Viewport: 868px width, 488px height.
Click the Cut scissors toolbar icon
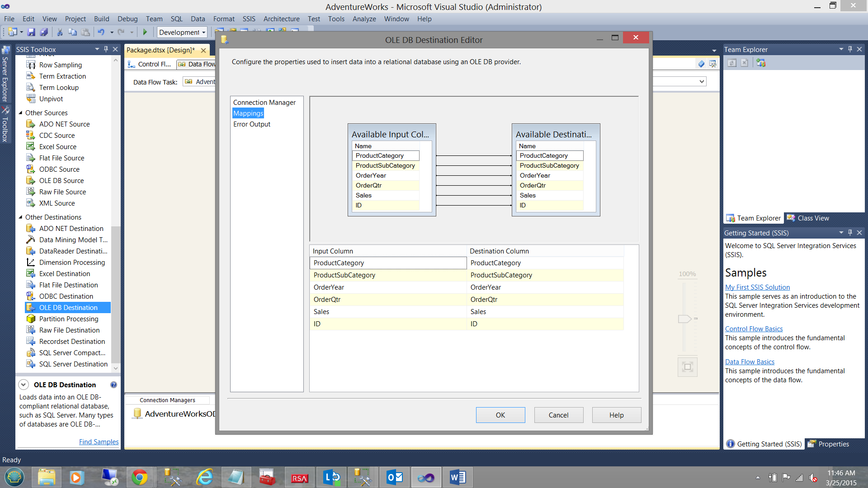(59, 32)
